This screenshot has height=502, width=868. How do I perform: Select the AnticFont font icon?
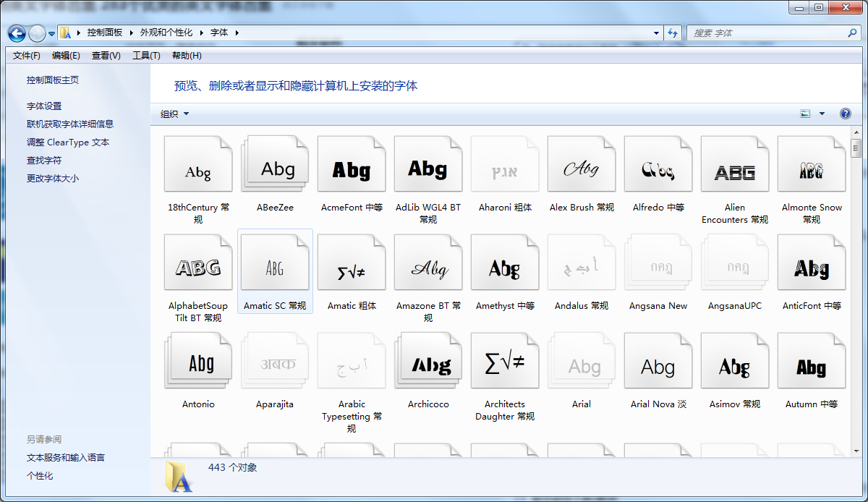pyautogui.click(x=812, y=263)
